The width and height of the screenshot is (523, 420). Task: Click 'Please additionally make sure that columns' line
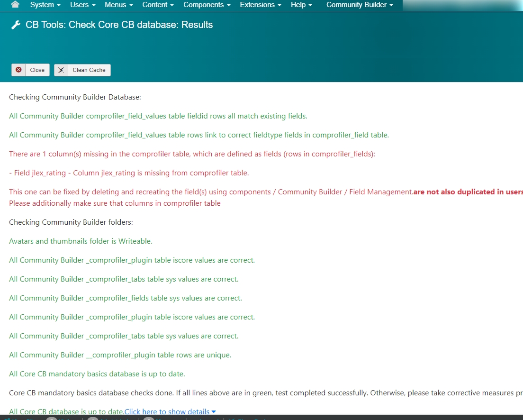pos(115,203)
